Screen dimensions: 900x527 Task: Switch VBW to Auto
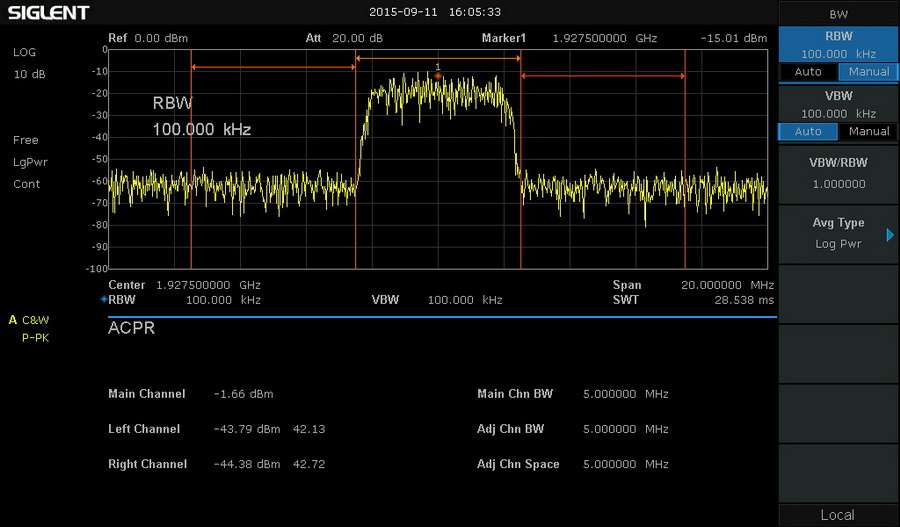click(x=808, y=132)
